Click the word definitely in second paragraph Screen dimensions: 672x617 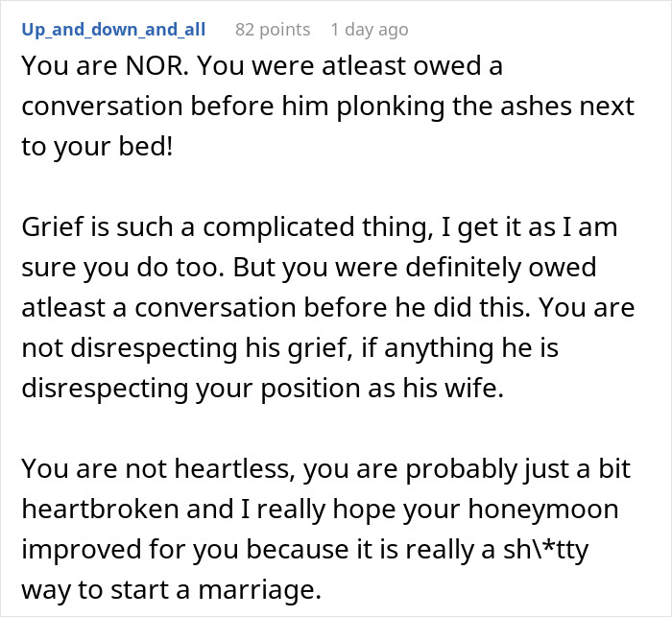(x=463, y=267)
